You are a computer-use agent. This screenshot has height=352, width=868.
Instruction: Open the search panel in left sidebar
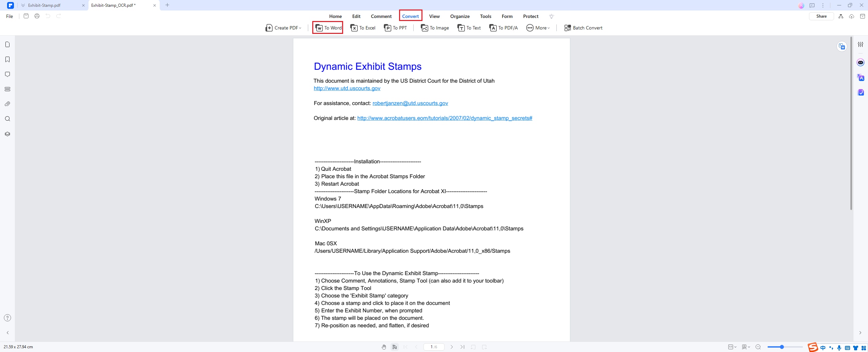7,119
